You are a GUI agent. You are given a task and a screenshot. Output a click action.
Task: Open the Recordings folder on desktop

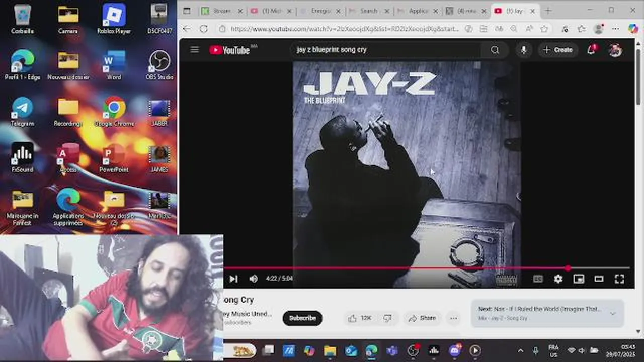[x=68, y=111]
